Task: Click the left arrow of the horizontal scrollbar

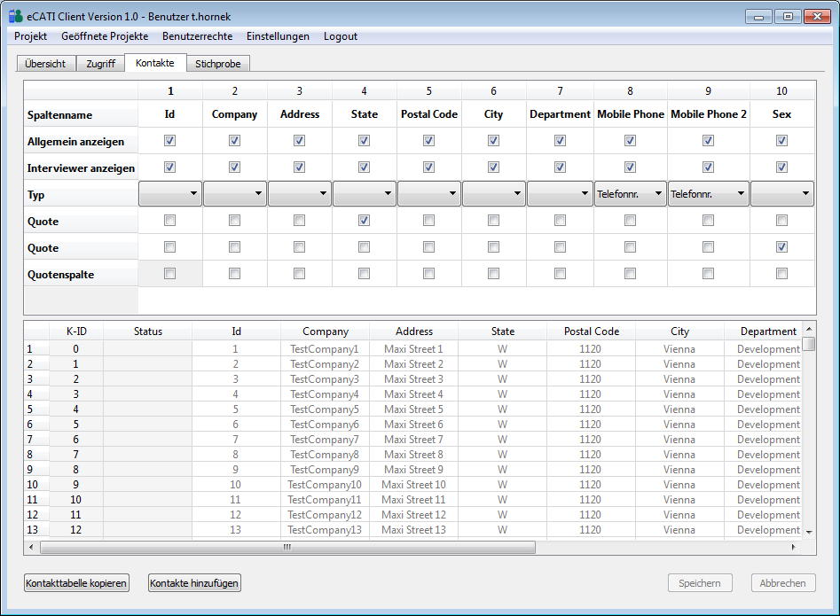Action: tap(31, 548)
